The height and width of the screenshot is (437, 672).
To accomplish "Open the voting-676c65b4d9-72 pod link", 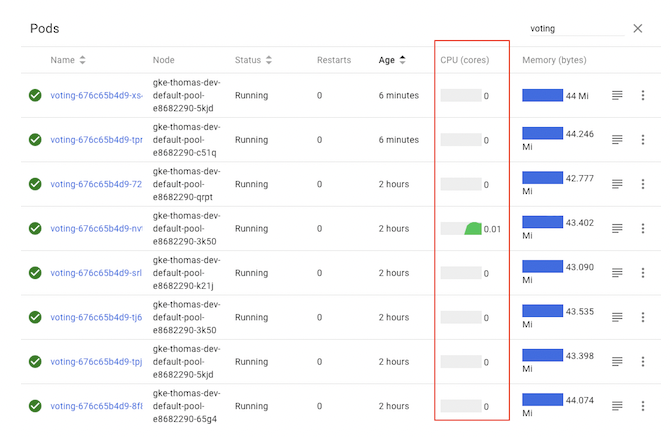I will coord(96,184).
